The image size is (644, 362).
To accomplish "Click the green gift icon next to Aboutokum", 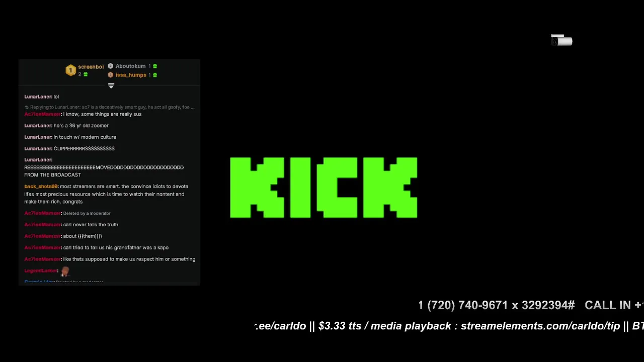I will (x=154, y=66).
